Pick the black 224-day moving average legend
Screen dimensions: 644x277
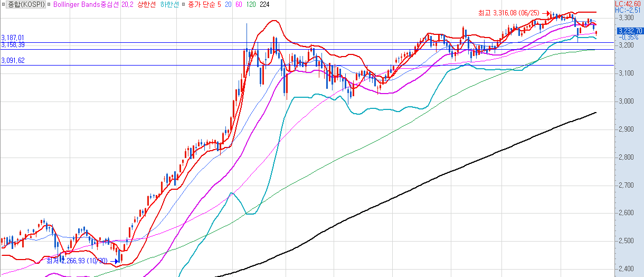click(x=264, y=4)
